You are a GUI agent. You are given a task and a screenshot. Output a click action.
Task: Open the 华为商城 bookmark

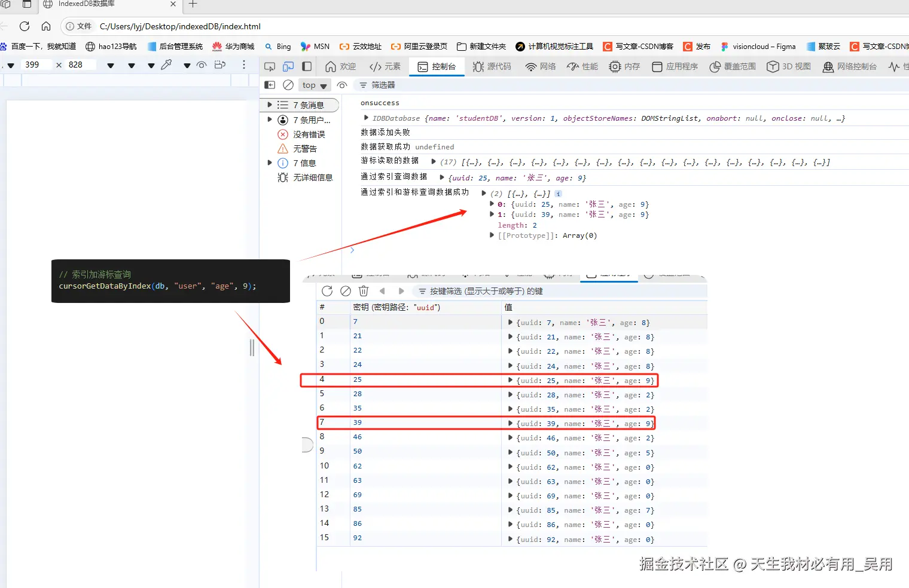[x=233, y=46]
